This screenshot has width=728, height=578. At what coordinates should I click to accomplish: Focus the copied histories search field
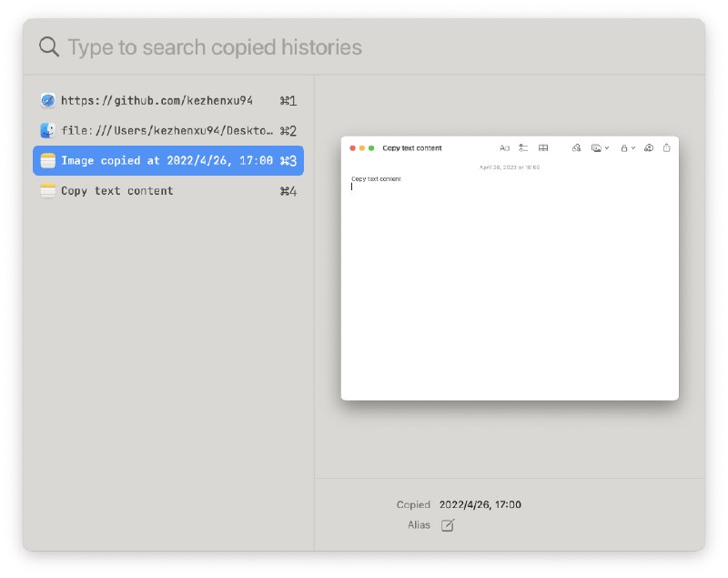click(364, 47)
